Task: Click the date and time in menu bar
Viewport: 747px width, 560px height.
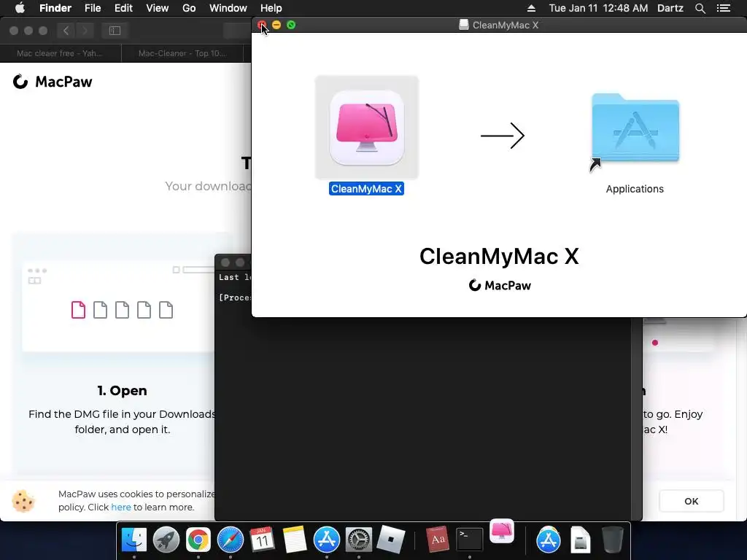Action: pos(598,8)
